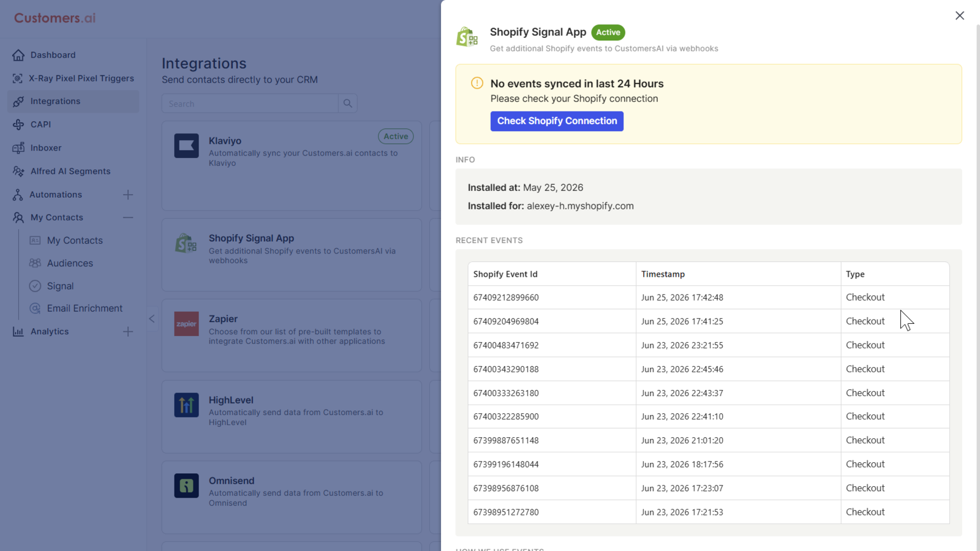This screenshot has width=980, height=551.
Task: Click the search magnifier icon
Action: (348, 103)
